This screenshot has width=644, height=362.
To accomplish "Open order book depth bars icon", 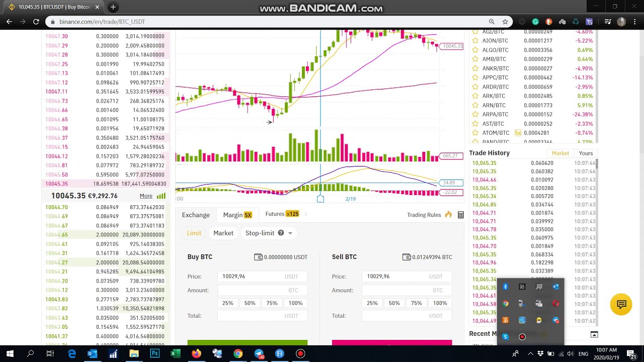I will point(161,196).
